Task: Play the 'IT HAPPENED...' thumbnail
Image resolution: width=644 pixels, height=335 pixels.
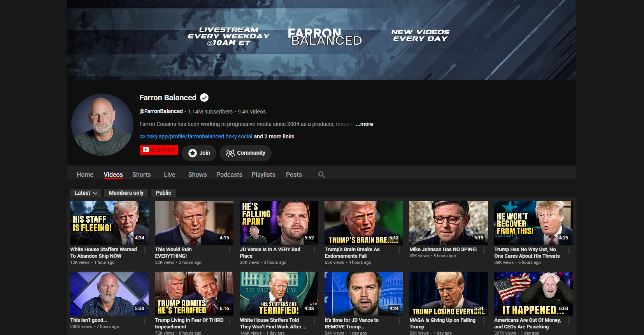Action: 533,293
